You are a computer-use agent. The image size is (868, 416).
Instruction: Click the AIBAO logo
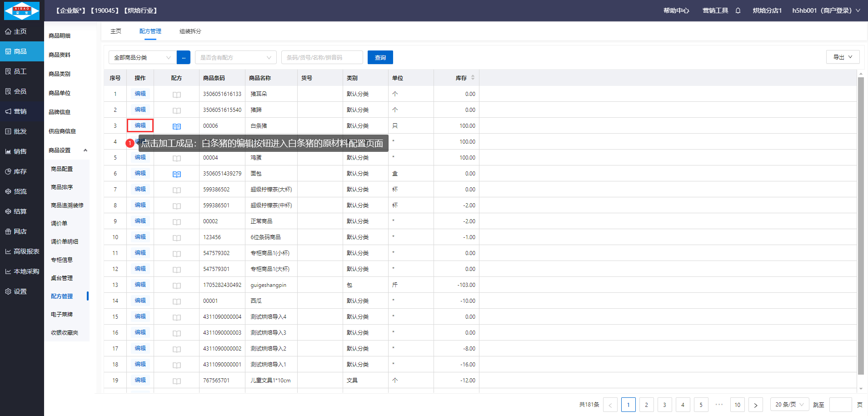click(x=22, y=10)
